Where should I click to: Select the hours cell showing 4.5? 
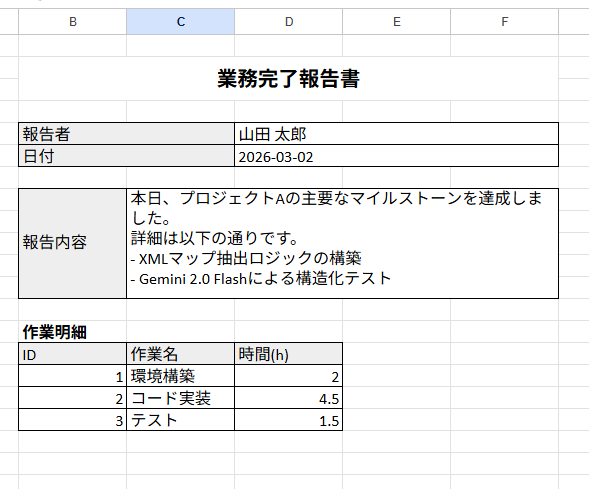[288, 398]
